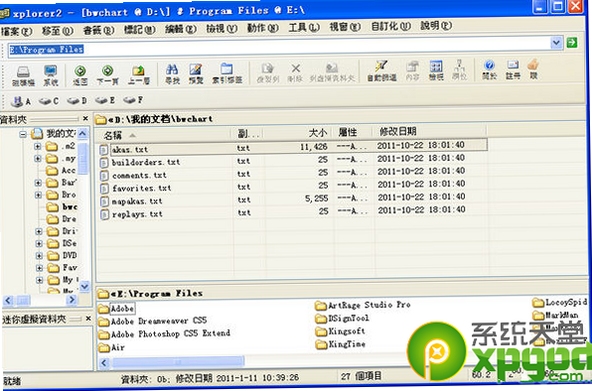Viewport: 592px width, 391px height.
Task: Click the 系统 toolbar icon
Action: [51, 75]
